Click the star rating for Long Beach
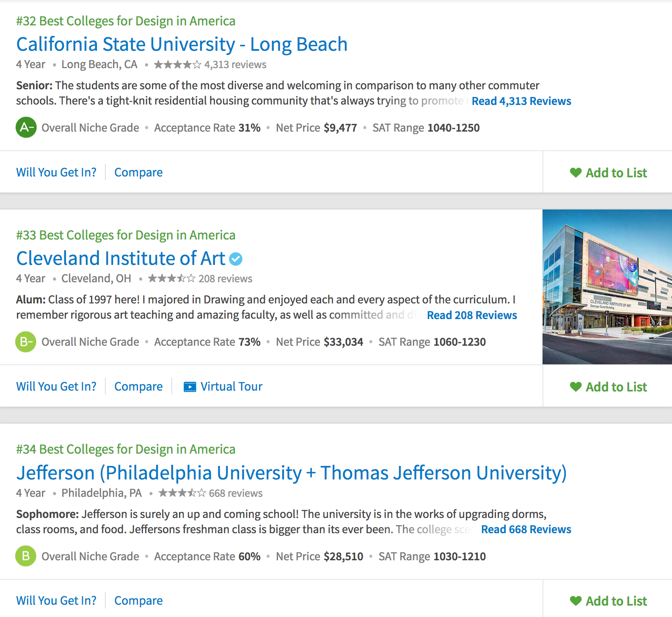The width and height of the screenshot is (672, 617). pos(178,65)
